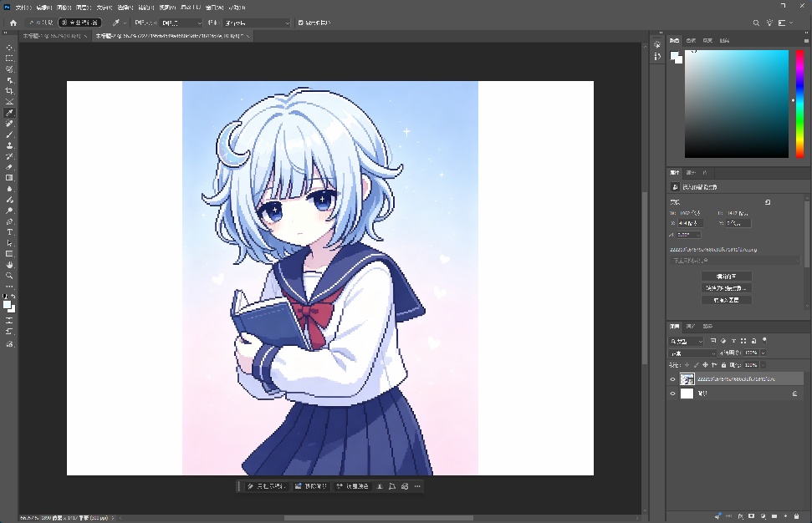Create a new layer from Layers panel footer
Screen dimensions: 812x523
(x=785, y=516)
